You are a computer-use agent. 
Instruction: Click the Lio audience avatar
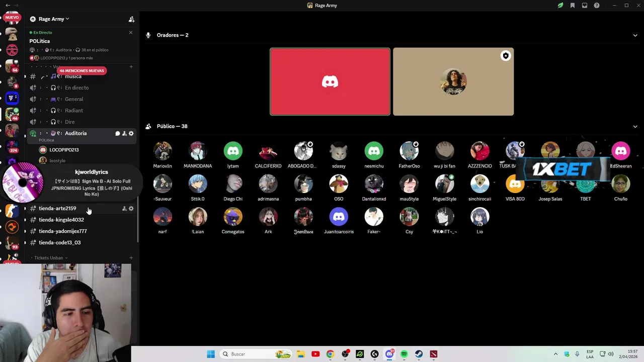(x=479, y=217)
